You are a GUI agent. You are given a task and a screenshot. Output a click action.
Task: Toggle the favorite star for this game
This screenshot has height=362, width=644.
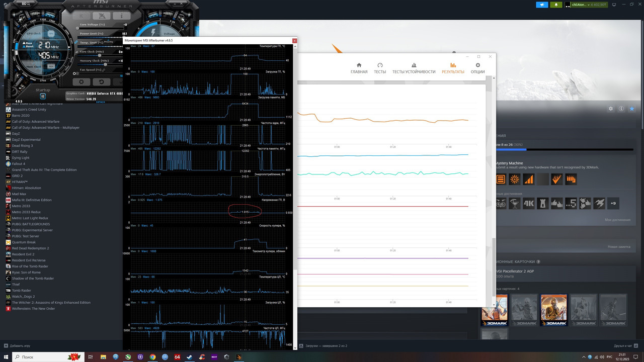coord(632,109)
